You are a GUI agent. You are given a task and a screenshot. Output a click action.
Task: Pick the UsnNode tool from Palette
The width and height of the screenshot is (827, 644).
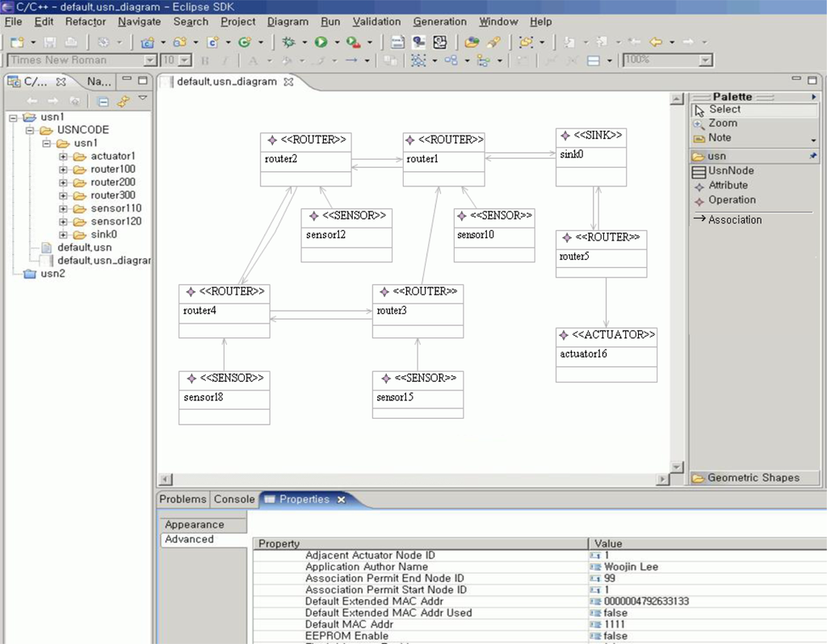pyautogui.click(x=731, y=171)
